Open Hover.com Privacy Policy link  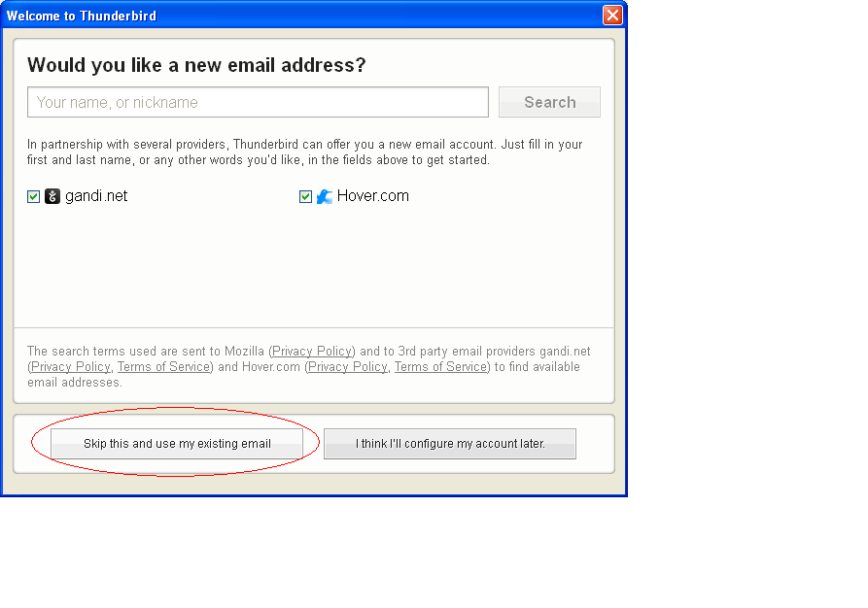pyautogui.click(x=348, y=367)
